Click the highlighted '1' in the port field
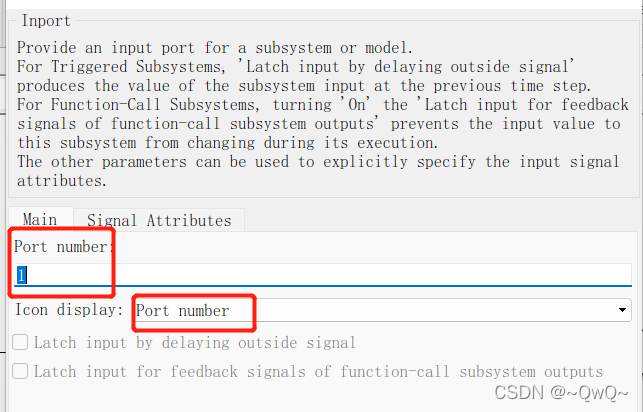 (x=21, y=275)
